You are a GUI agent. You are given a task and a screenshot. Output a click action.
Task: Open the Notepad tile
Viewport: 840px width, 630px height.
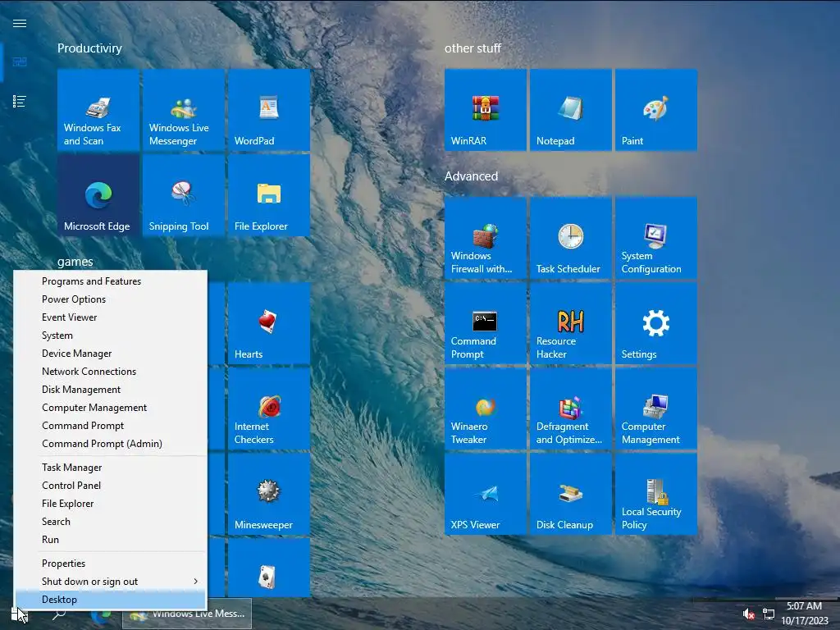(571, 110)
